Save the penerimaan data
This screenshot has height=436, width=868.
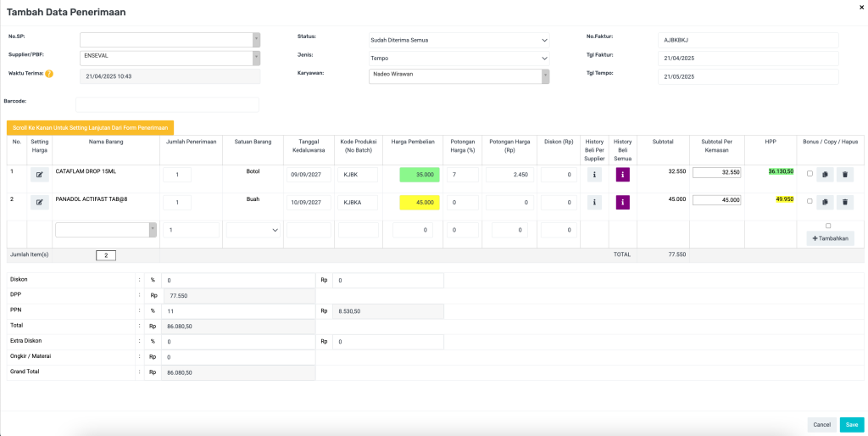851,424
